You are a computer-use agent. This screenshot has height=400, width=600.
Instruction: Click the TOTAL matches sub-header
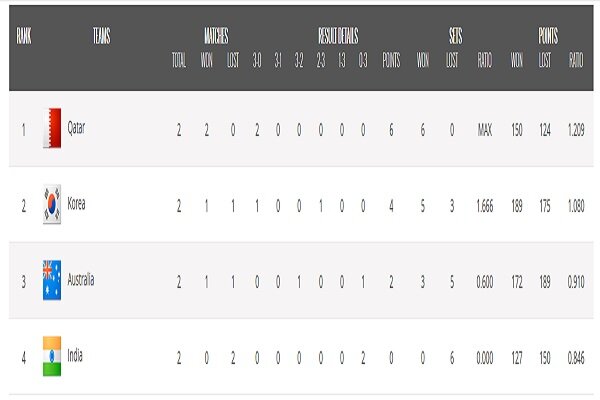(179, 60)
